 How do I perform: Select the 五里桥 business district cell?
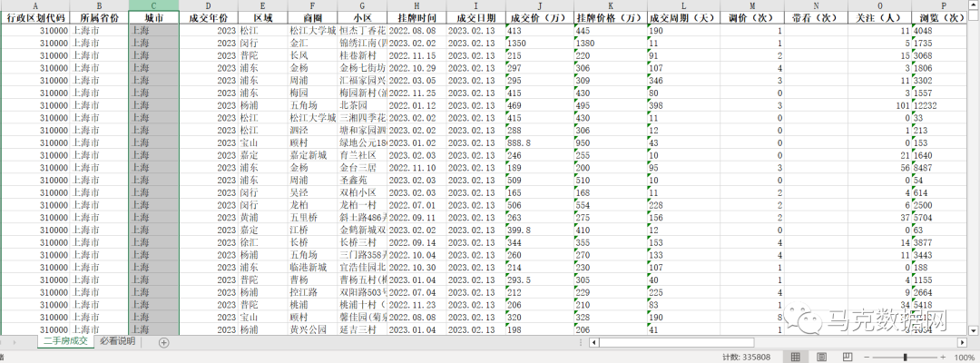(312, 218)
